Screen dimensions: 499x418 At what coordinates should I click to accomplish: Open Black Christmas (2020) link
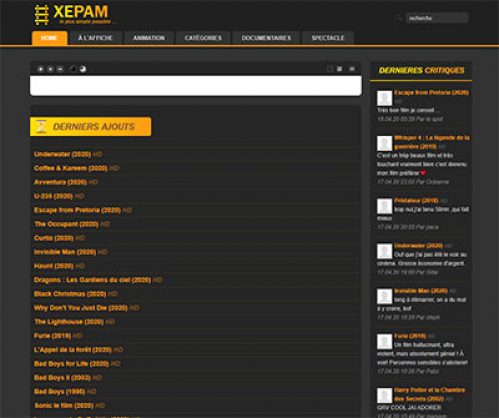coord(70,294)
